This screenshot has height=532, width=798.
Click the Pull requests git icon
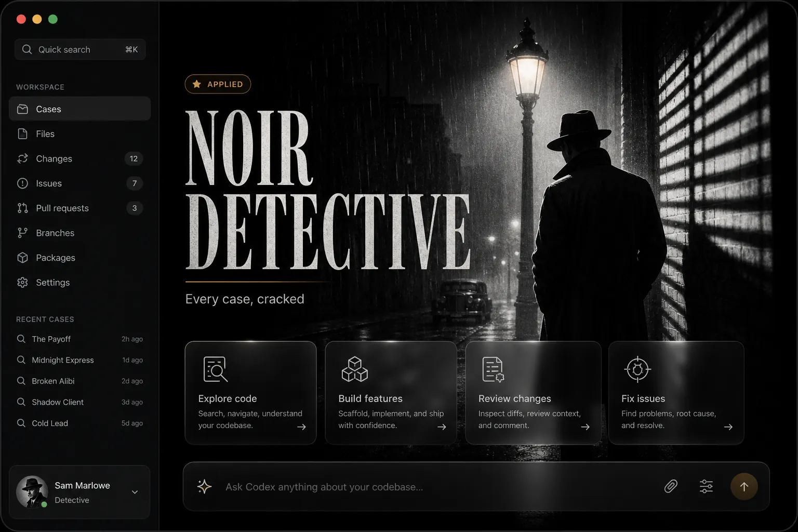(x=22, y=208)
